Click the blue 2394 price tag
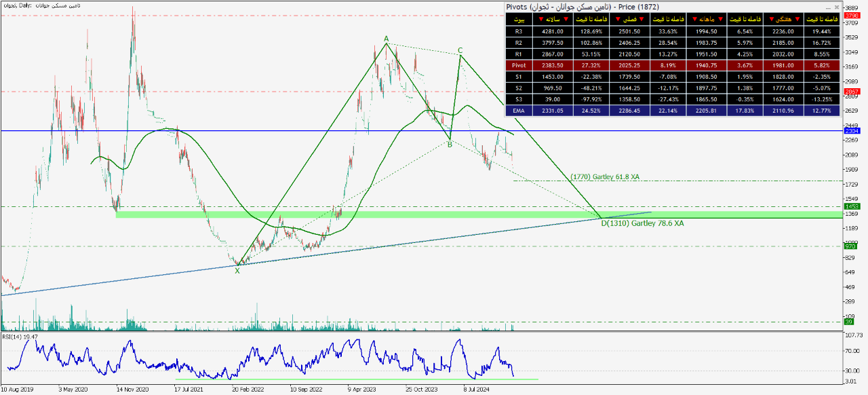Viewport: 868px width, 395px height. tap(852, 130)
